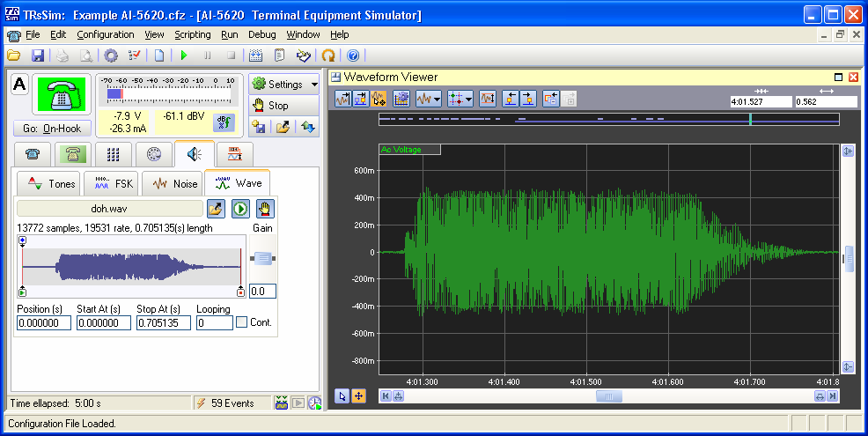868x436 pixels.
Task: Switch to the keypad grid tab
Action: coord(114,154)
